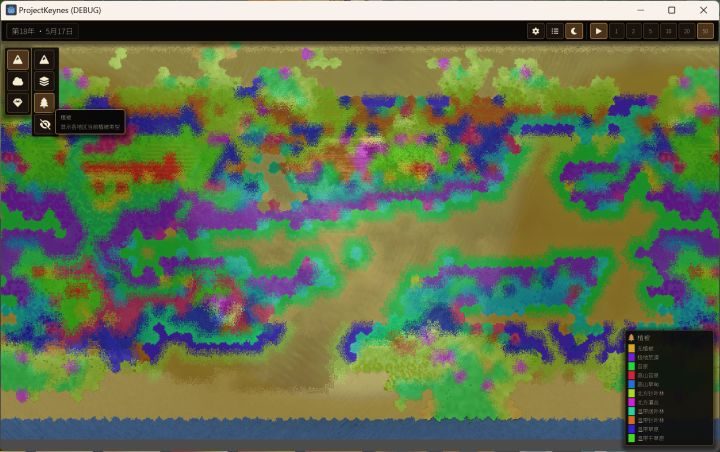The image size is (720, 452).
Task: Toggle the crescent moon night mode
Action: pyautogui.click(x=574, y=31)
